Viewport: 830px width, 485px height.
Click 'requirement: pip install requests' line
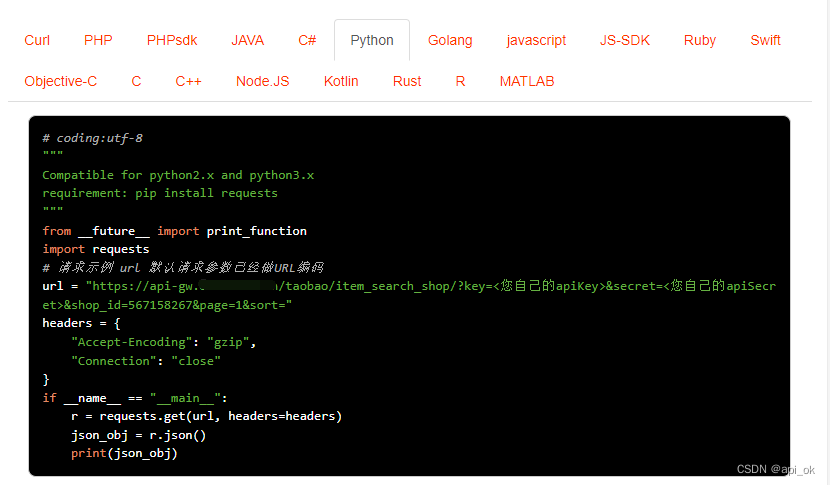[160, 193]
